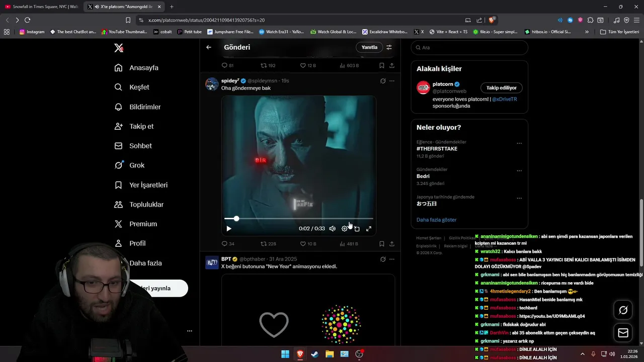Open Bedri trending topic
This screenshot has height=362, width=644.
tap(423, 176)
